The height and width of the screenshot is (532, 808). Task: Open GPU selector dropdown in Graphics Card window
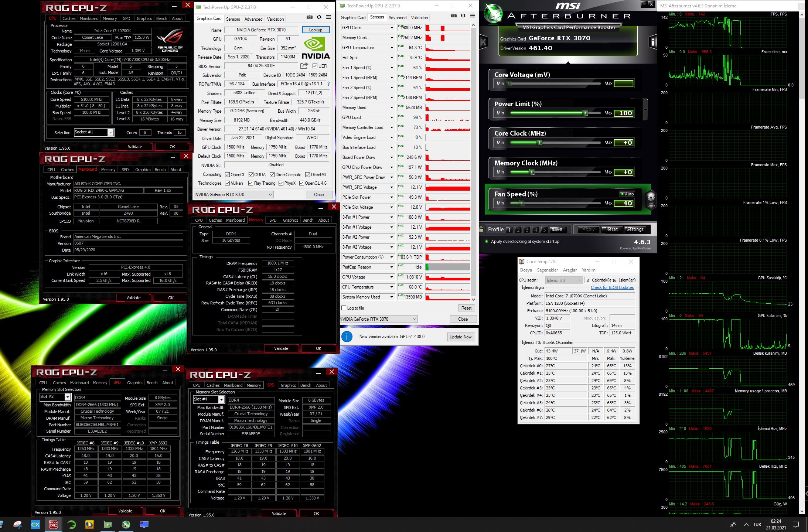tap(234, 195)
